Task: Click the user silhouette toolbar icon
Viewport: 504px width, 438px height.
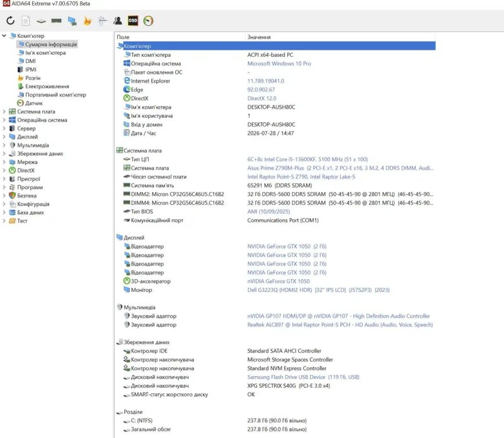Action: 118,21
